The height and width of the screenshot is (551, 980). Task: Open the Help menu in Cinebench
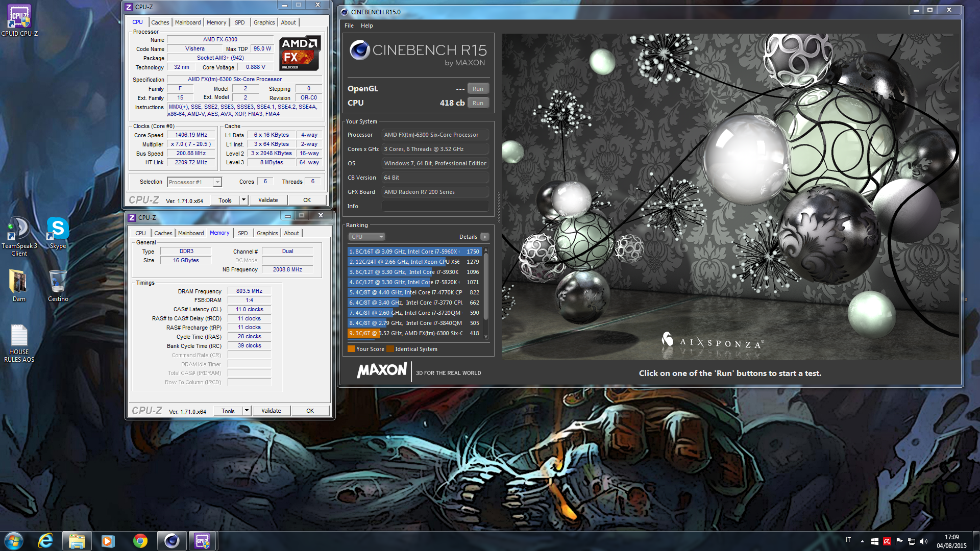[366, 26]
